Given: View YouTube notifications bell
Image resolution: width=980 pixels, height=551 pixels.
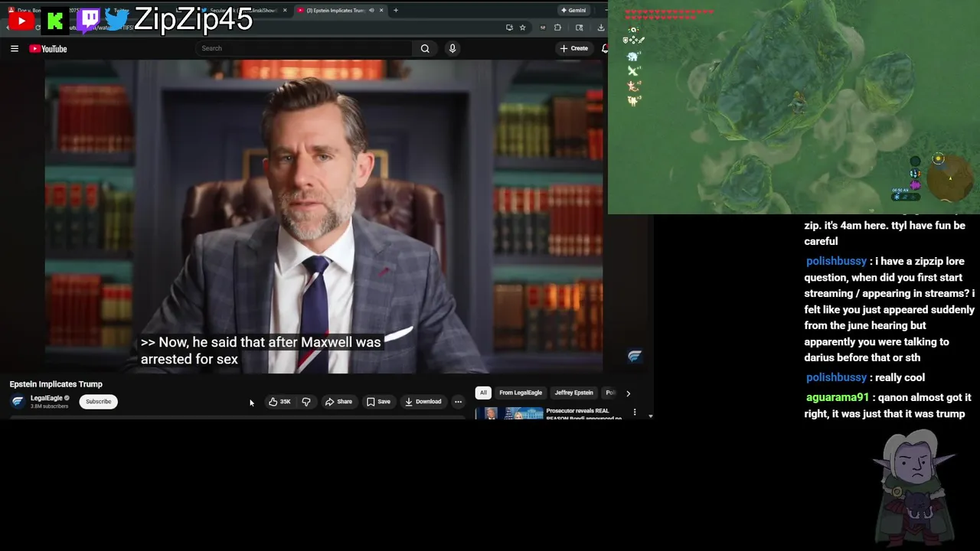Looking at the screenshot, I should [605, 48].
